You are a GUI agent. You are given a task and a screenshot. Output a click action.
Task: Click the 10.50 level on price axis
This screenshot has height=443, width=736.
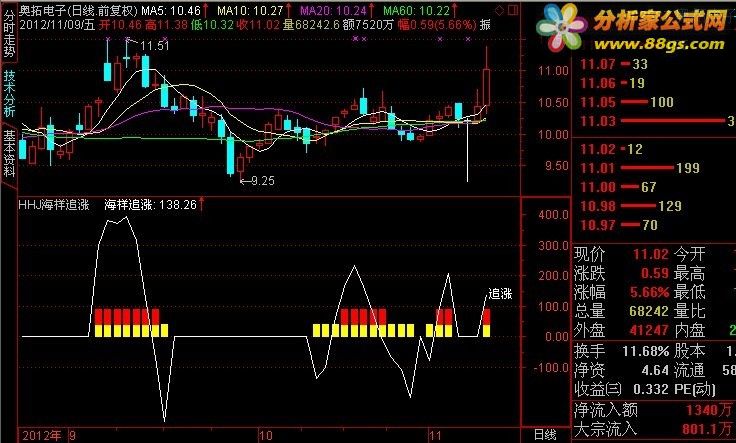[553, 103]
